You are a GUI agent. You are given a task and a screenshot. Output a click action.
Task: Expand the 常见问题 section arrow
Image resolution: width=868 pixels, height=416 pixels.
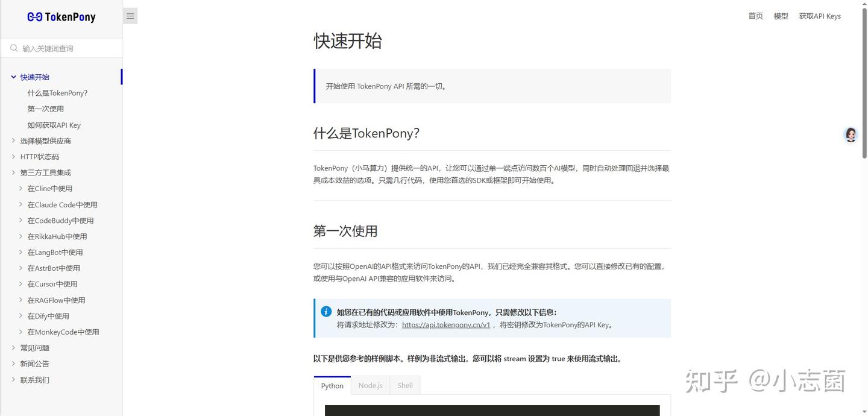pyautogui.click(x=13, y=348)
